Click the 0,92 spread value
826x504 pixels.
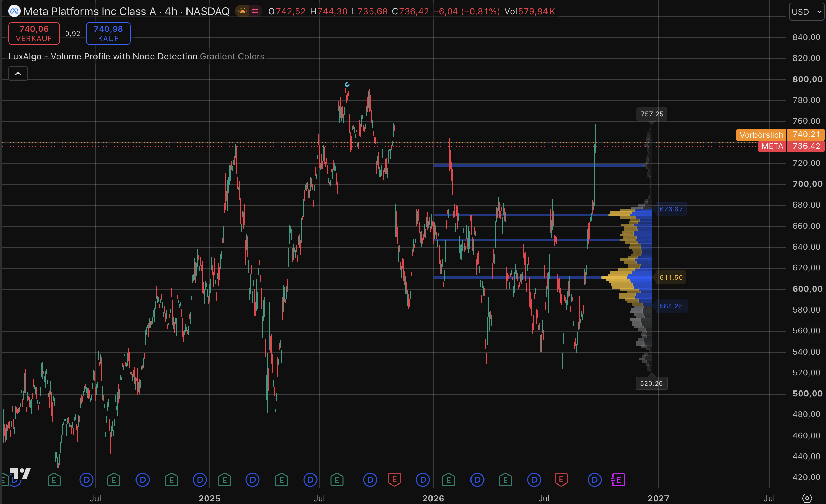pos(73,34)
